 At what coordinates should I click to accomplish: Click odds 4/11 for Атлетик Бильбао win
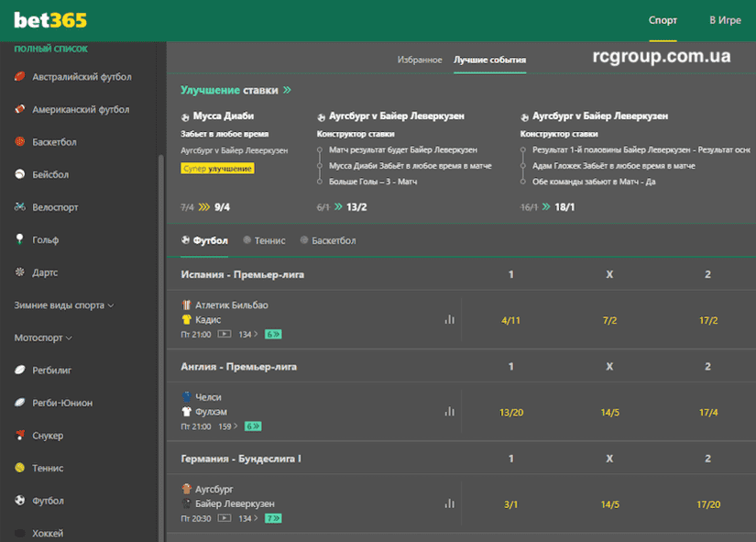(510, 320)
